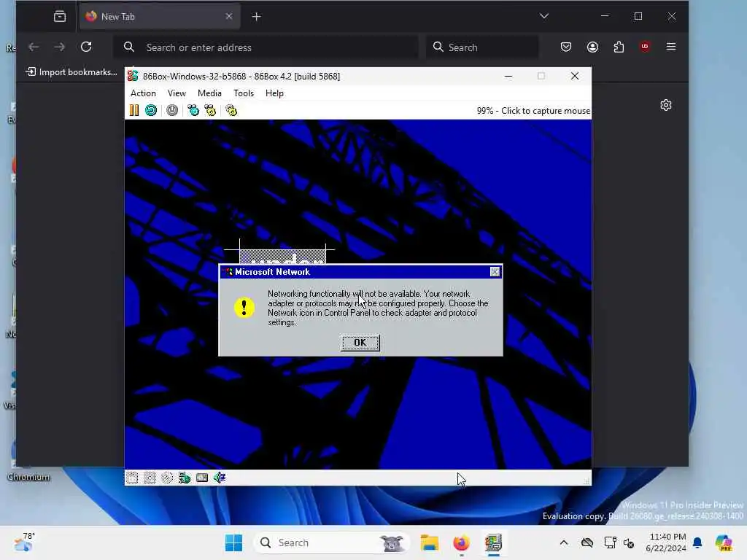
Task: Click the hard reset toolbar icon
Action: [151, 111]
